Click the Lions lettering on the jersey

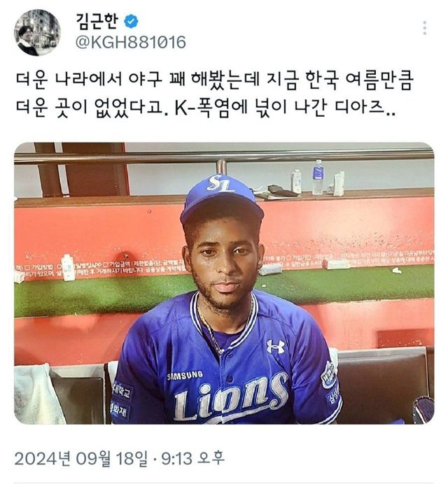(231, 397)
